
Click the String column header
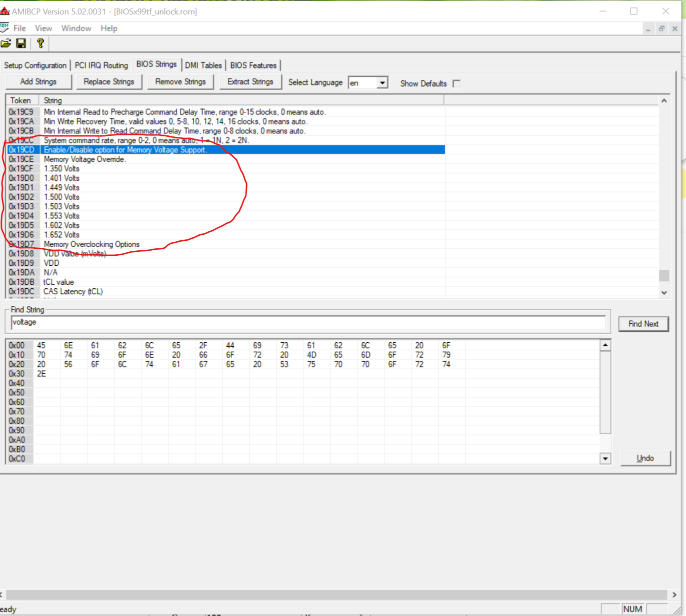241,100
